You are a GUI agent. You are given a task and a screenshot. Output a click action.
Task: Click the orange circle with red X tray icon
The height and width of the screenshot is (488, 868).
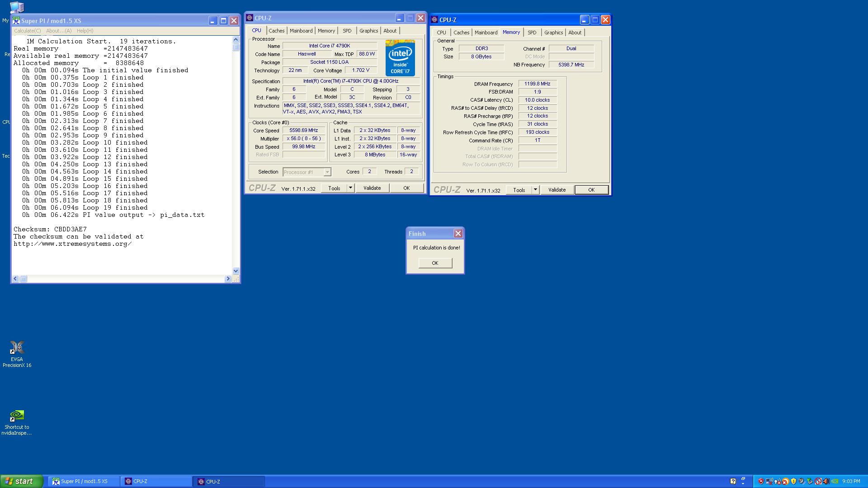(785, 481)
